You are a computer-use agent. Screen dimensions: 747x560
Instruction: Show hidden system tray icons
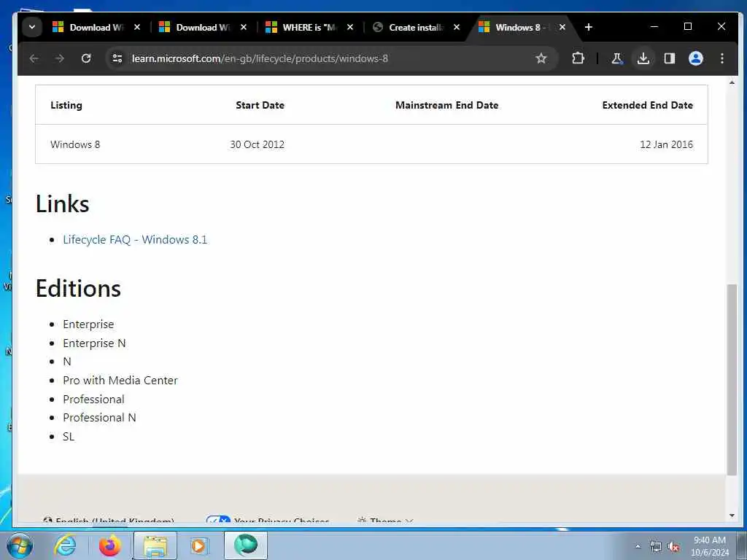click(x=638, y=547)
